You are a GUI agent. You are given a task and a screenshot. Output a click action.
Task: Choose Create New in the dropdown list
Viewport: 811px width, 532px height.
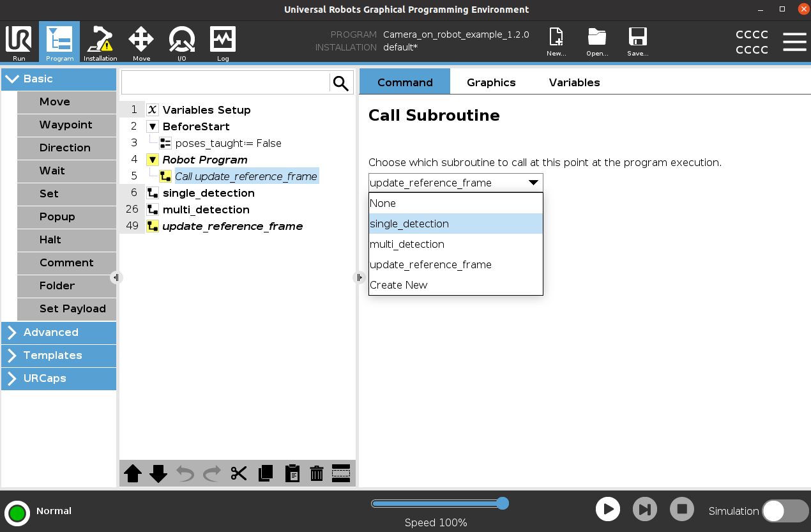point(456,285)
